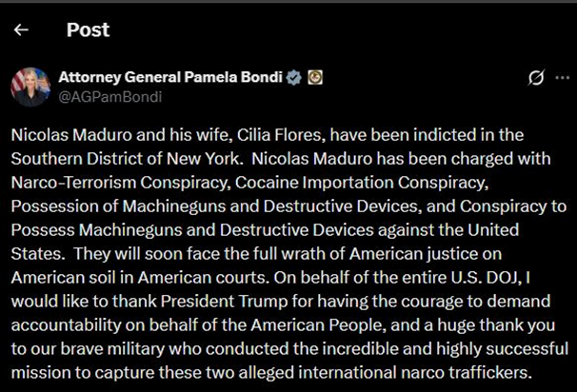The height and width of the screenshot is (392, 577).
Task: Click the gray verified checkmark badge
Action: click(x=295, y=77)
